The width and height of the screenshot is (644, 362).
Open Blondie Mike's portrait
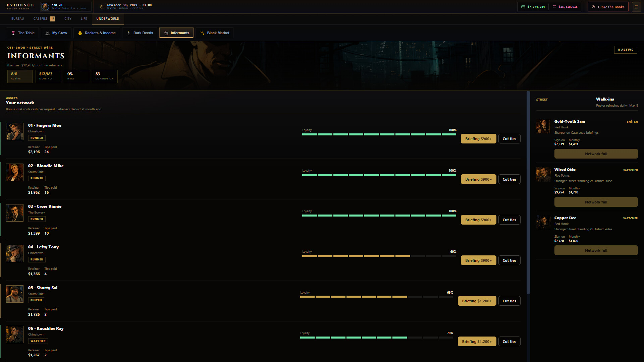15,172
